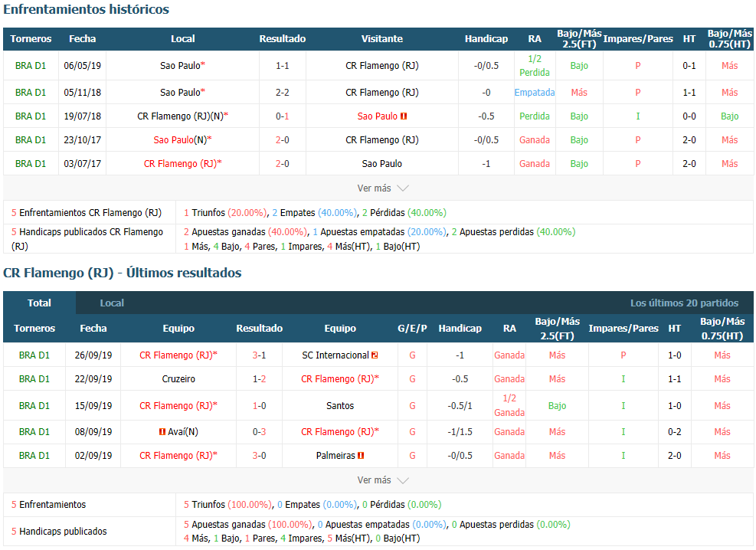Click Perdida RA on 19/07/18 row

point(534,116)
